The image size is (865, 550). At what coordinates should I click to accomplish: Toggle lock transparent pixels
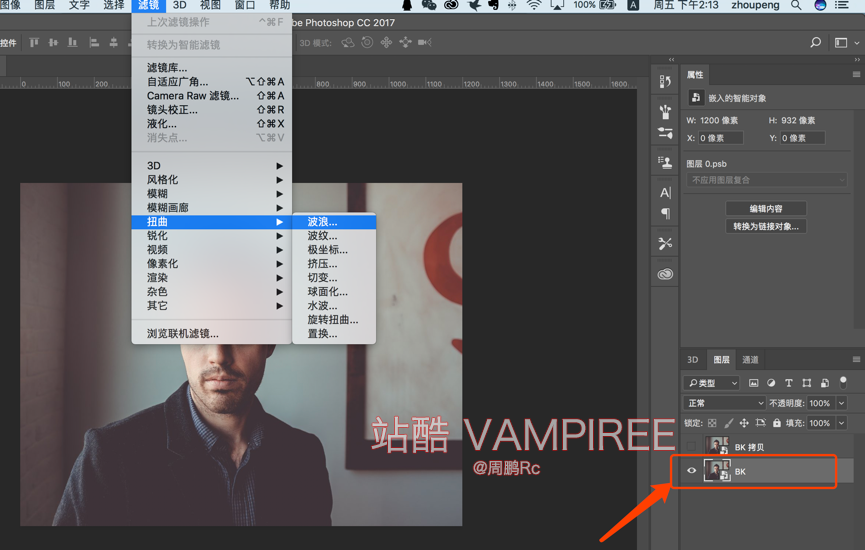coord(712,423)
